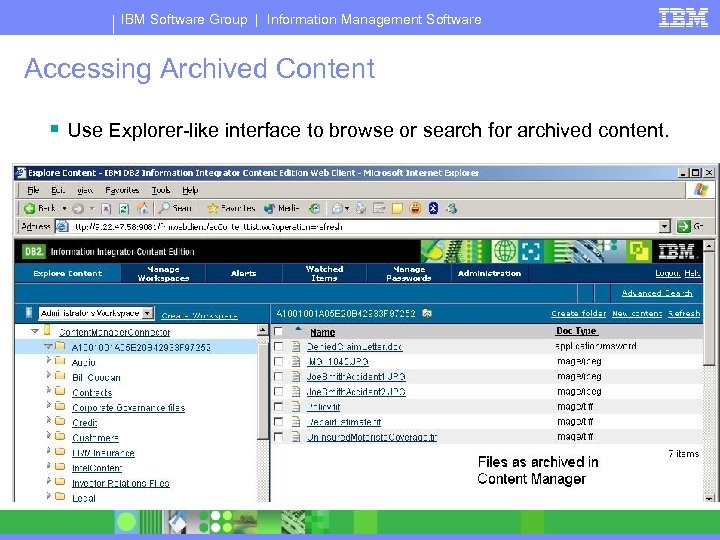Click the Bluetooth toolbar icon

click(433, 208)
